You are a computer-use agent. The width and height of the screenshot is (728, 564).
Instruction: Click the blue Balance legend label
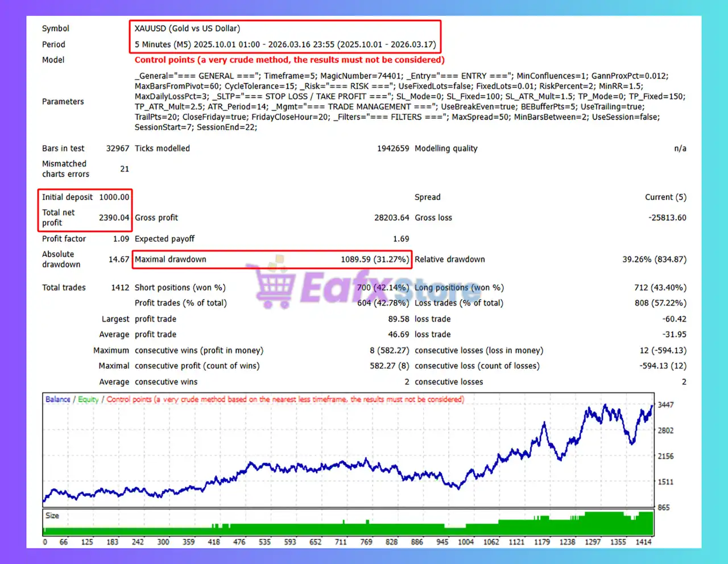(58, 399)
